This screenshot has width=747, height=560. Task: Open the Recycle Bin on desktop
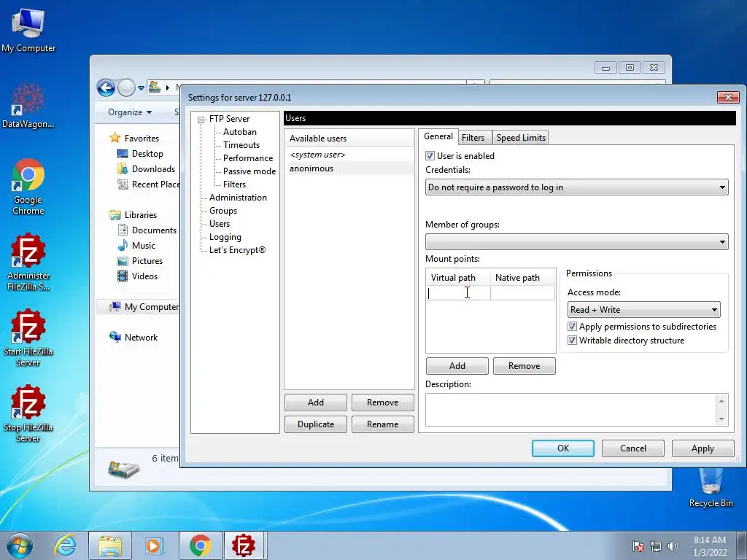tap(711, 488)
